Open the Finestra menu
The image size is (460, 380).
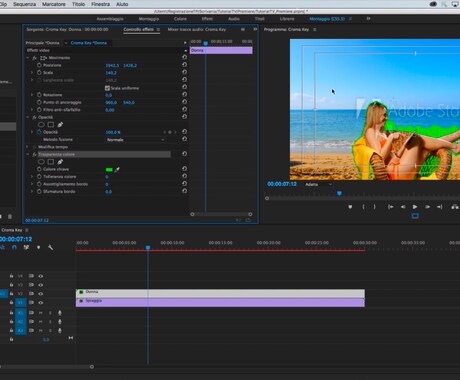[100, 4]
